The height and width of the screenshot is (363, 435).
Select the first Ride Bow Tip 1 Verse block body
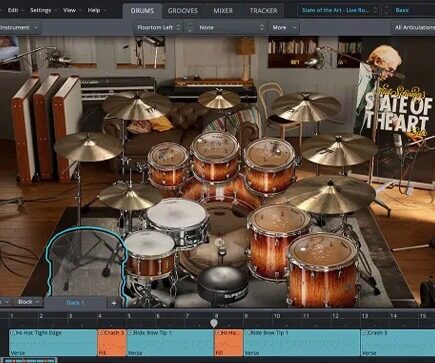170,343
